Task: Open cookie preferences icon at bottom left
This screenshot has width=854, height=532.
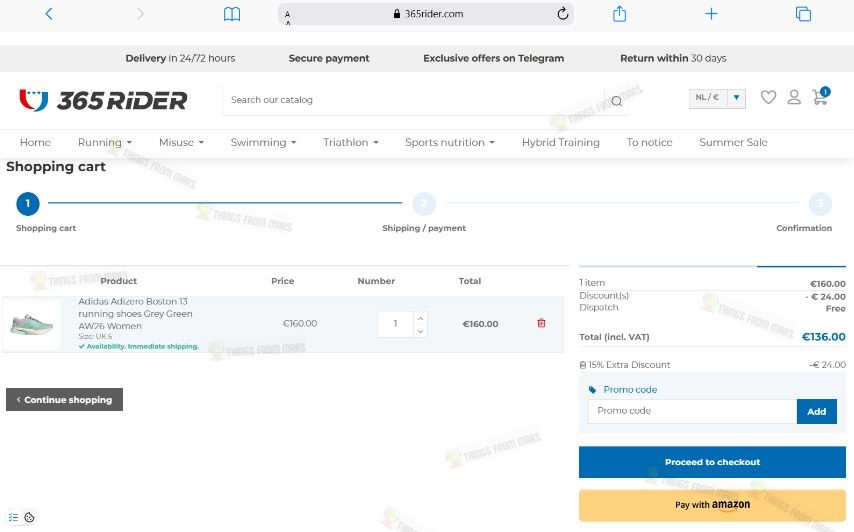Action: [29, 517]
